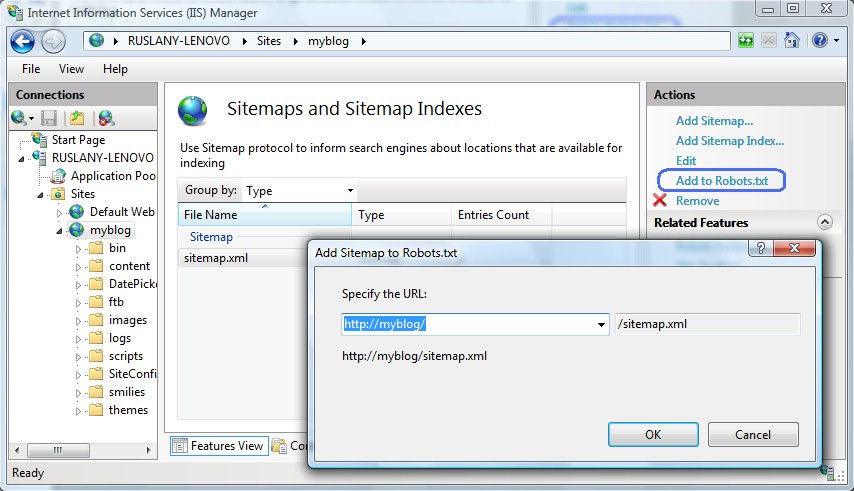This screenshot has width=854, height=491.
Task: Click the green Refresh page icon
Action: click(746, 40)
